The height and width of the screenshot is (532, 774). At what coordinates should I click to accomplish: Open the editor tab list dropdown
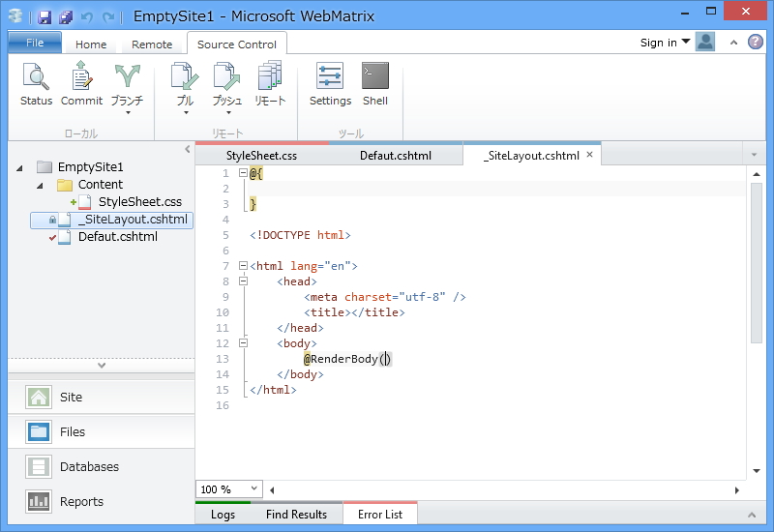(x=754, y=155)
